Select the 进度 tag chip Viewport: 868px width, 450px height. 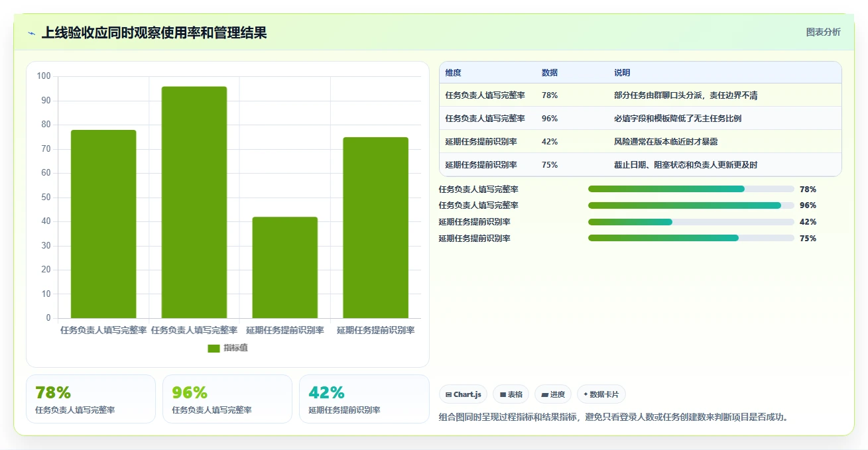(x=553, y=394)
